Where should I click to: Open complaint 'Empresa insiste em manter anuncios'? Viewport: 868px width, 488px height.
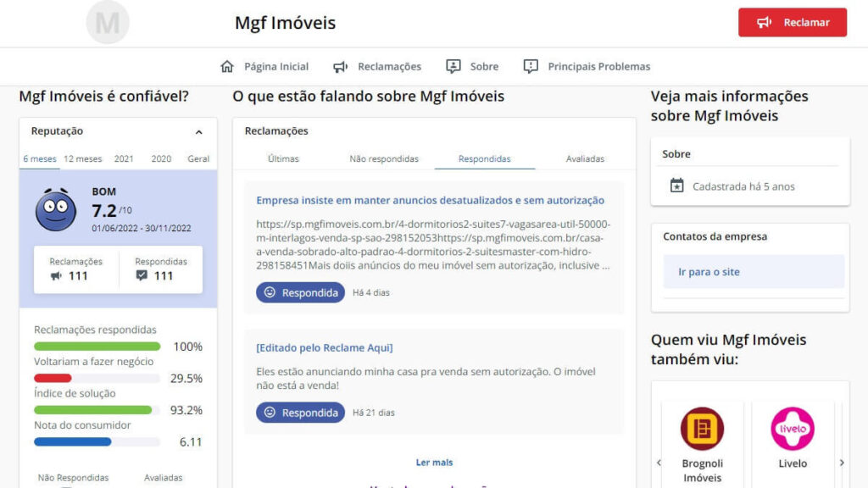tap(430, 200)
